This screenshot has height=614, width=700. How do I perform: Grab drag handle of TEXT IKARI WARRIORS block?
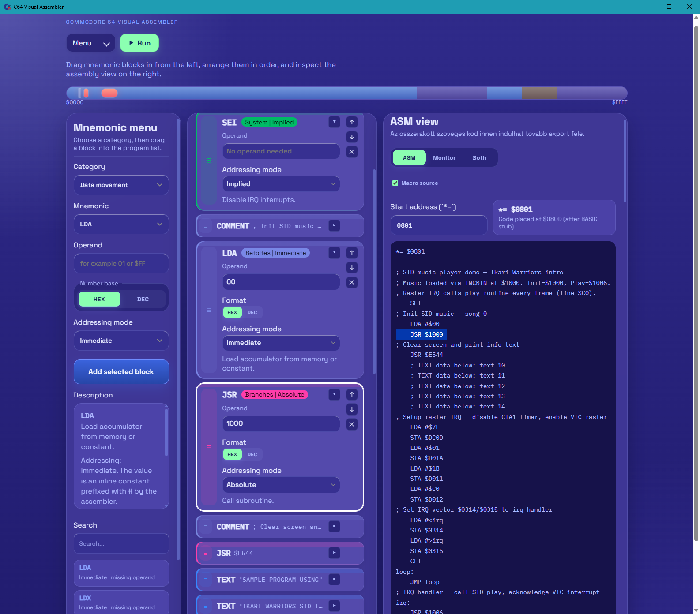[205, 606]
